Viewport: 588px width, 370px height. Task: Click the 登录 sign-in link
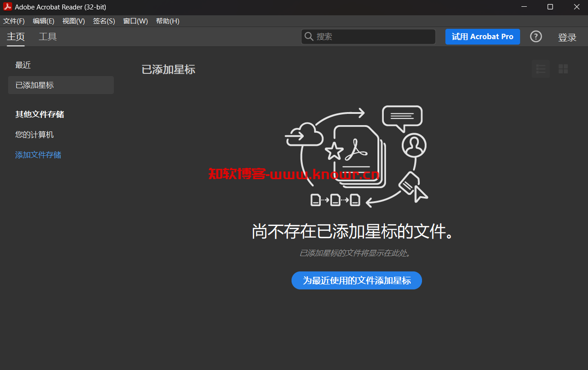click(x=567, y=37)
